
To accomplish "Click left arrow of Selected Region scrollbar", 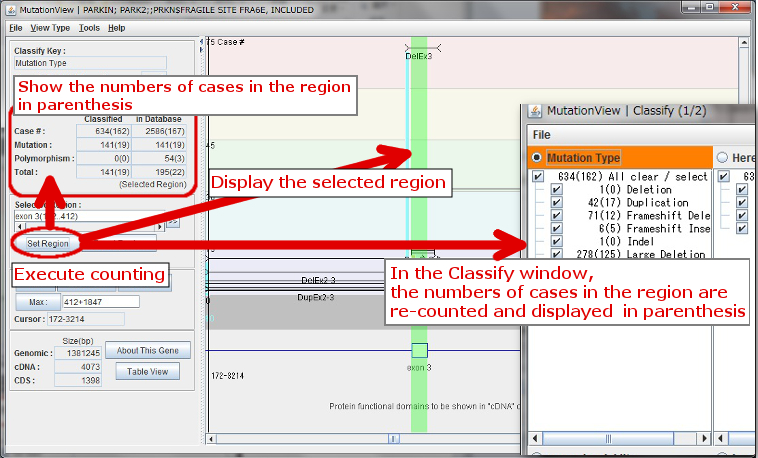I will [17, 226].
